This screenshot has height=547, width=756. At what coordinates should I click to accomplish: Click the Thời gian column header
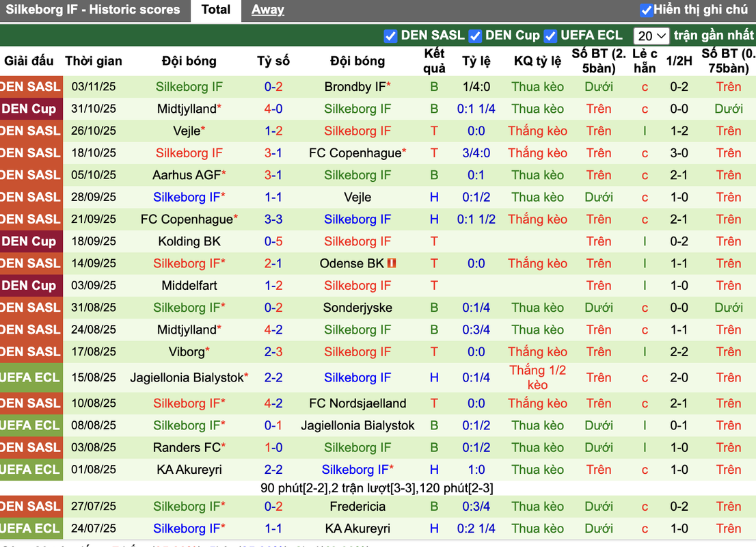[94, 61]
